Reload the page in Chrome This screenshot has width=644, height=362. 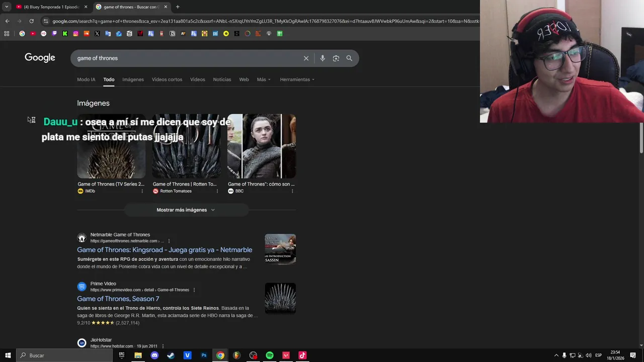coord(31,21)
